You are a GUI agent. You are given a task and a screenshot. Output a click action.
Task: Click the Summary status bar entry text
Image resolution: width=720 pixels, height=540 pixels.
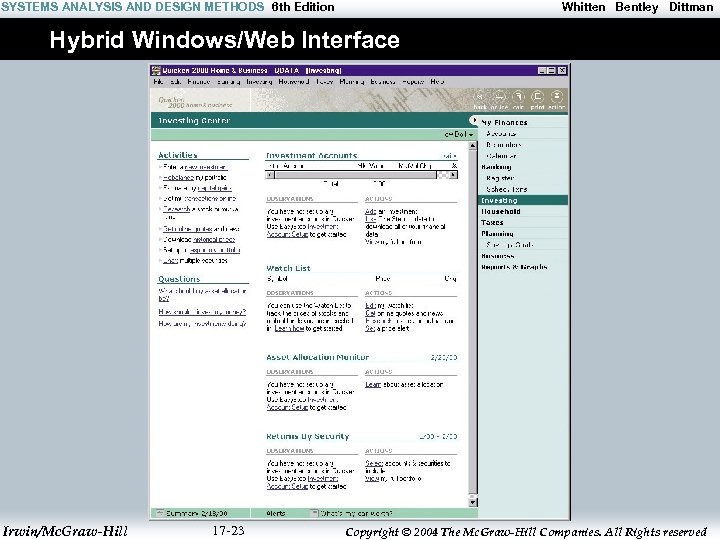[x=197, y=513]
